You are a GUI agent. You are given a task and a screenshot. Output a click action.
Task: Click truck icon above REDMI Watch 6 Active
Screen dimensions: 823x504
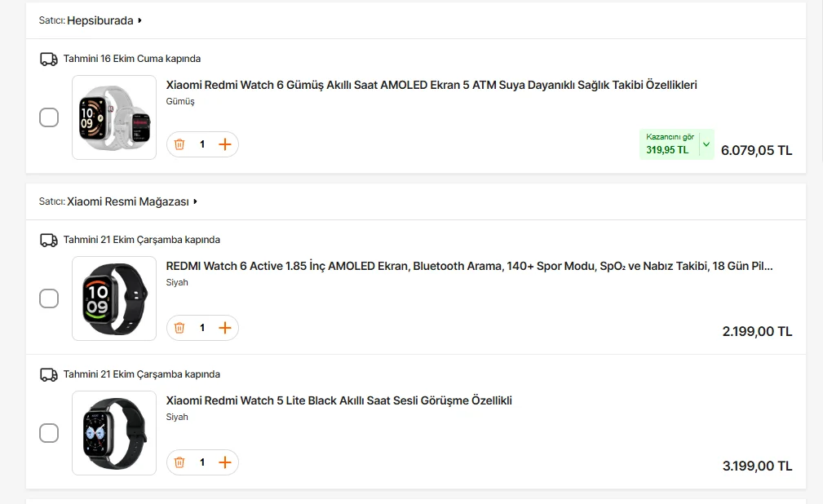point(49,241)
